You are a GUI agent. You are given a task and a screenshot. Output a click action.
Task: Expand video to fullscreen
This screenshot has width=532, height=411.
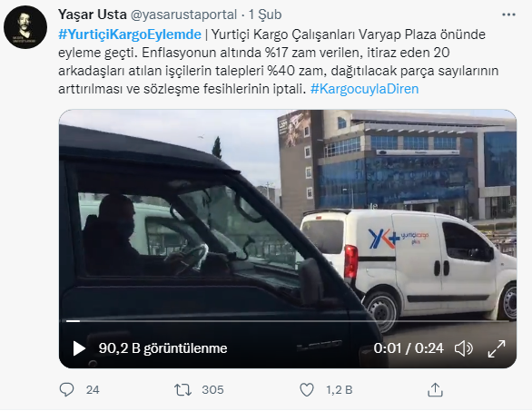coord(497,348)
